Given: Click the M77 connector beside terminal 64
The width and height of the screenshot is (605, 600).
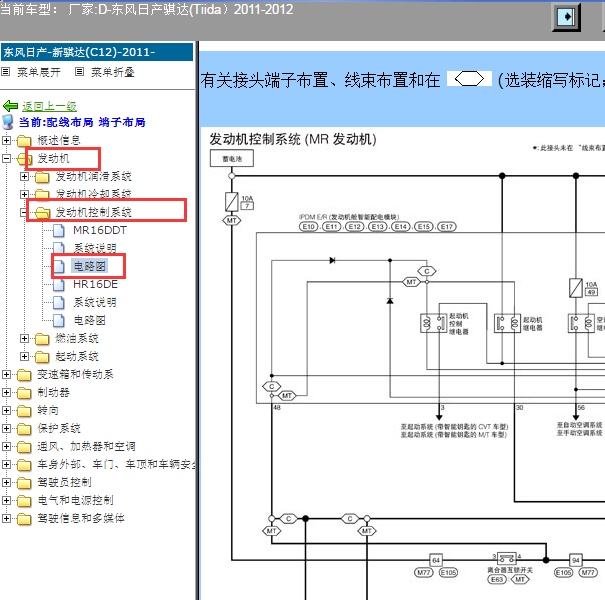Looking at the screenshot, I should click(x=424, y=572).
